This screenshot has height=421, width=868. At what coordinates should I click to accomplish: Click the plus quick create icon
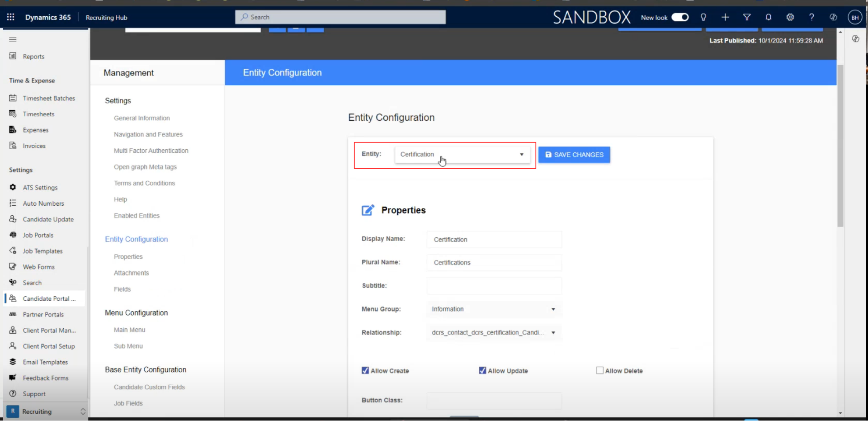(725, 17)
